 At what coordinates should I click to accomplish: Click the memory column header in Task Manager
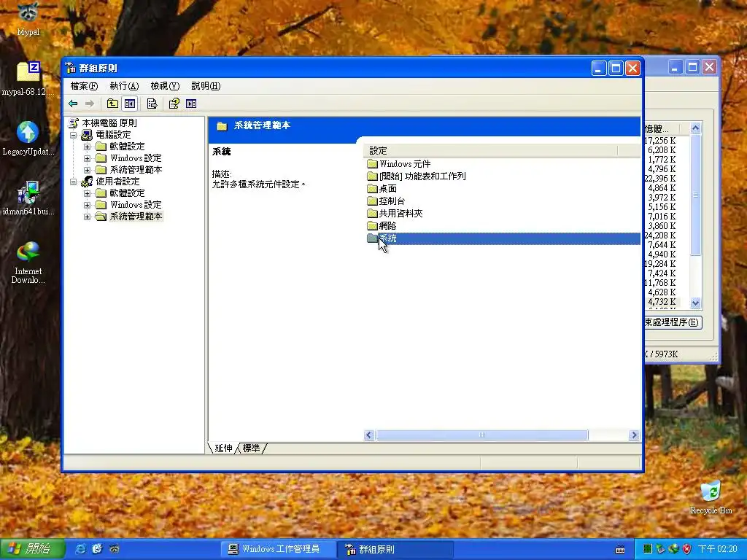click(662, 128)
